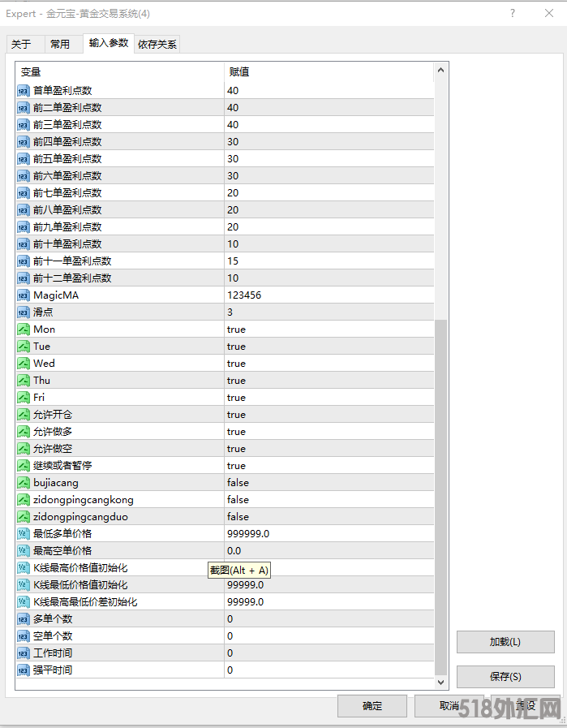Click the boolean icon beside zidongpingcangkong

(x=24, y=500)
